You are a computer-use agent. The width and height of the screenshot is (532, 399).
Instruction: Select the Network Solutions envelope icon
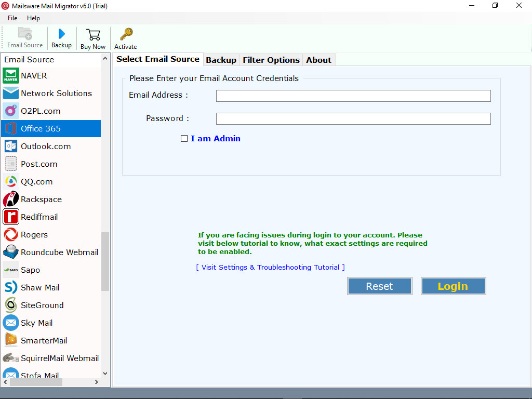(11, 94)
